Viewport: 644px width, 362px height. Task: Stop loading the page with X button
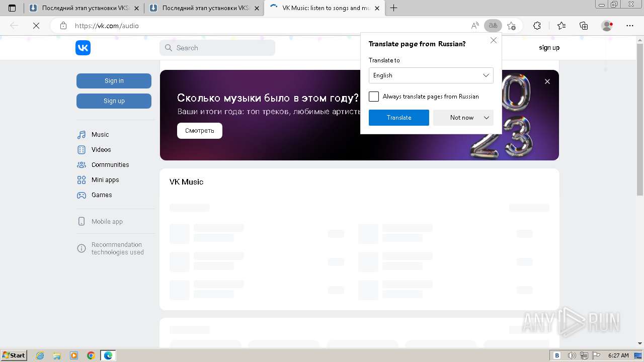pos(36,26)
